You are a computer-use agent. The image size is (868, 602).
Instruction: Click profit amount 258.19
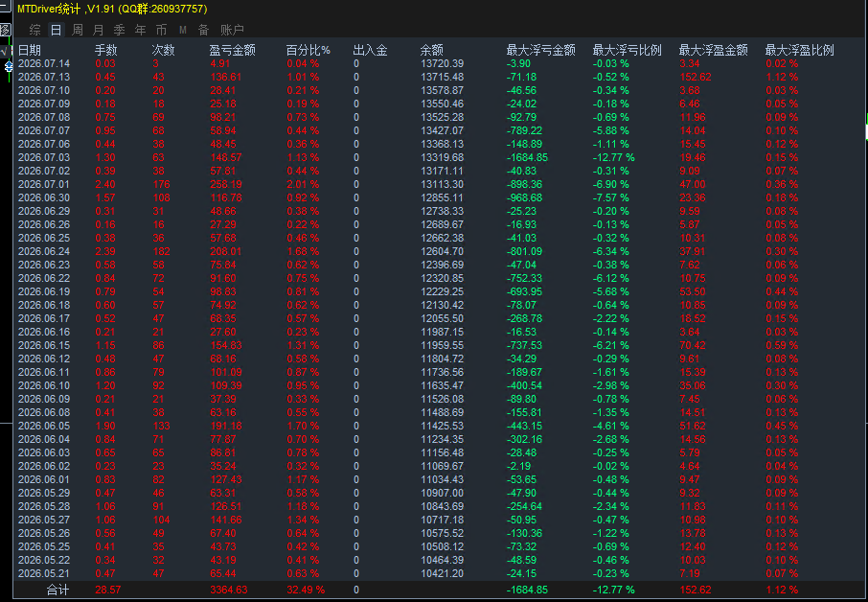[x=226, y=184]
